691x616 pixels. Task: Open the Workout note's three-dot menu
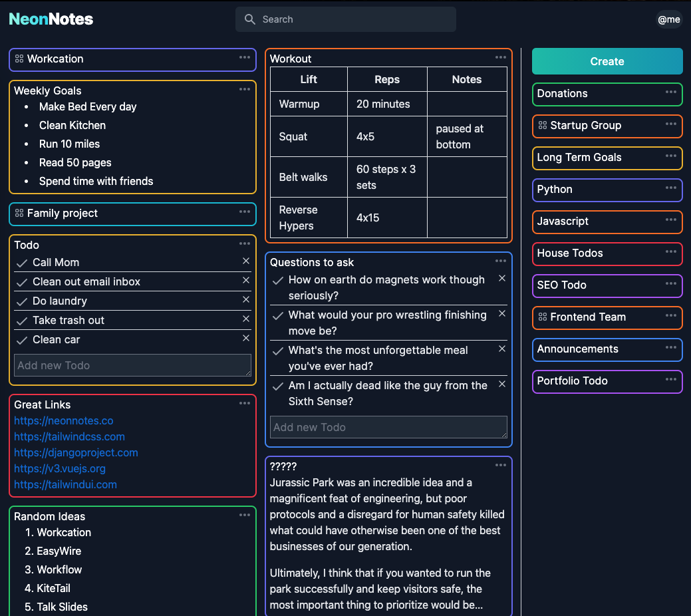coord(501,57)
